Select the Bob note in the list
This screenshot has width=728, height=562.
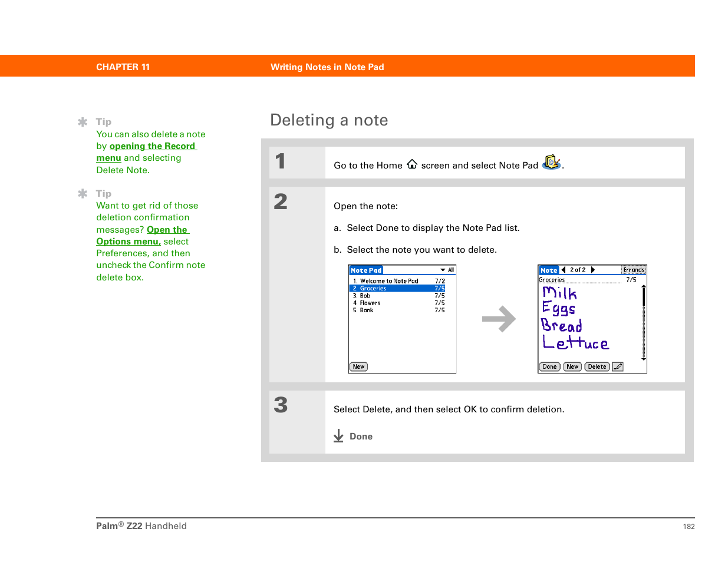(398, 296)
